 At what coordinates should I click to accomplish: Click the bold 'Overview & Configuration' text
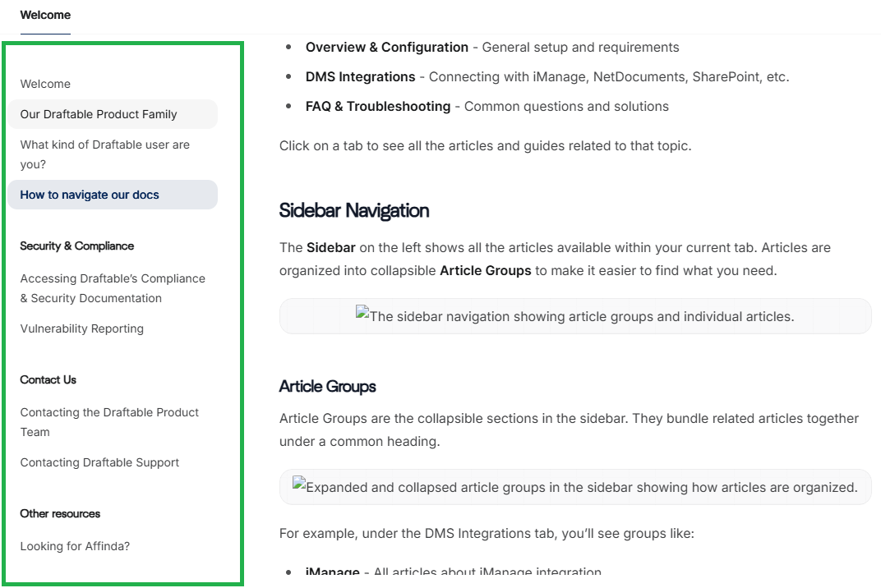[386, 47]
